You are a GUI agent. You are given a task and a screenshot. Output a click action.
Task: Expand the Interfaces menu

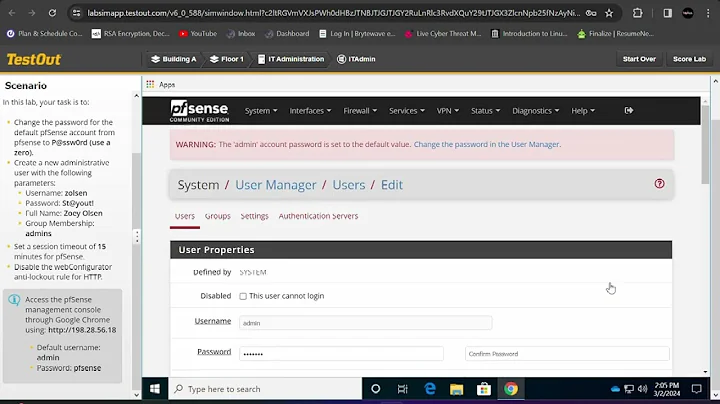click(x=310, y=111)
